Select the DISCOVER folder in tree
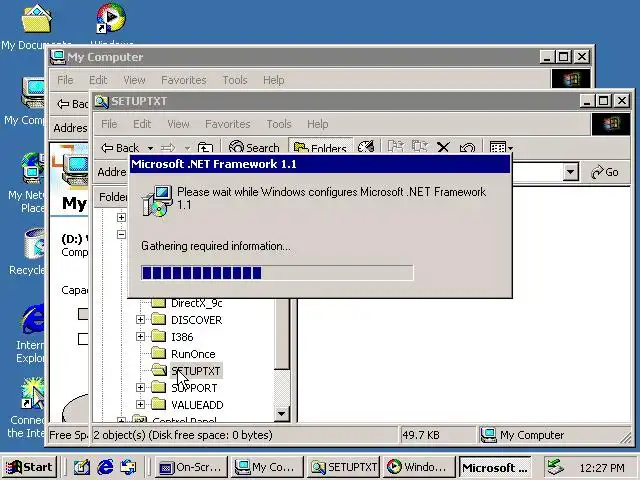The image size is (640, 480). tap(196, 320)
